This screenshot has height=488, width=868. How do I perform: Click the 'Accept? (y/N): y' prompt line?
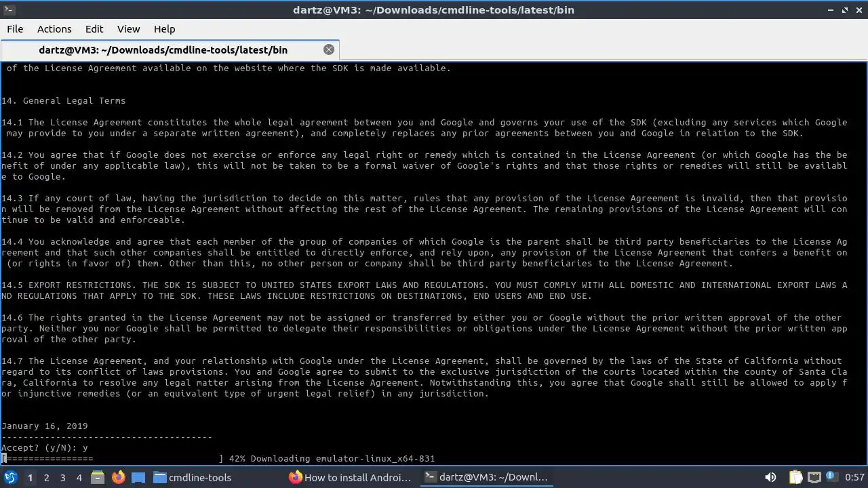(x=45, y=448)
